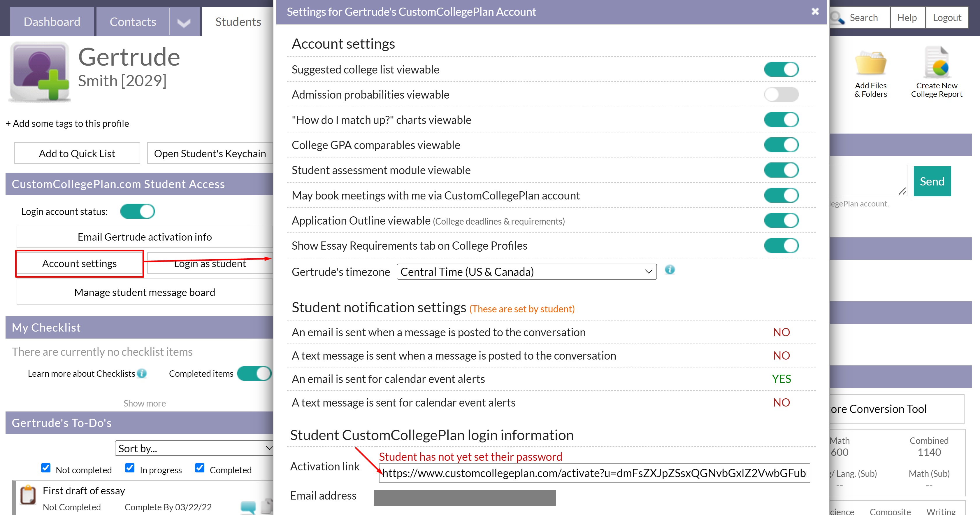980x515 pixels.
Task: Expand the Contacts tab dropdown arrow
Action: [x=184, y=22]
